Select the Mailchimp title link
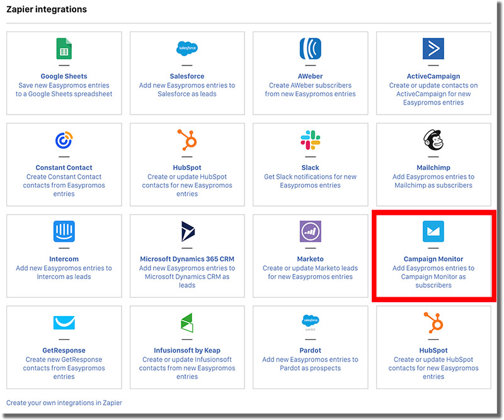 click(x=433, y=167)
